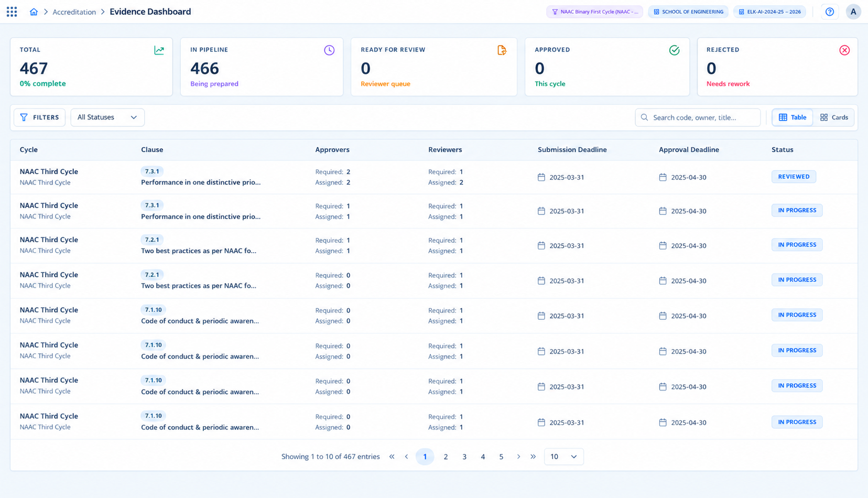The height and width of the screenshot is (498, 868).
Task: Go to page 2 in pagination
Action: pos(446,457)
